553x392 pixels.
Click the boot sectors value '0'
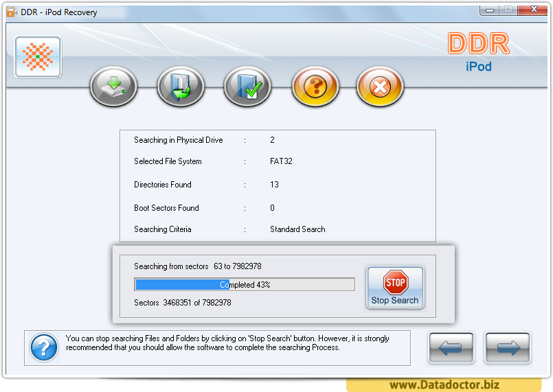pos(272,207)
